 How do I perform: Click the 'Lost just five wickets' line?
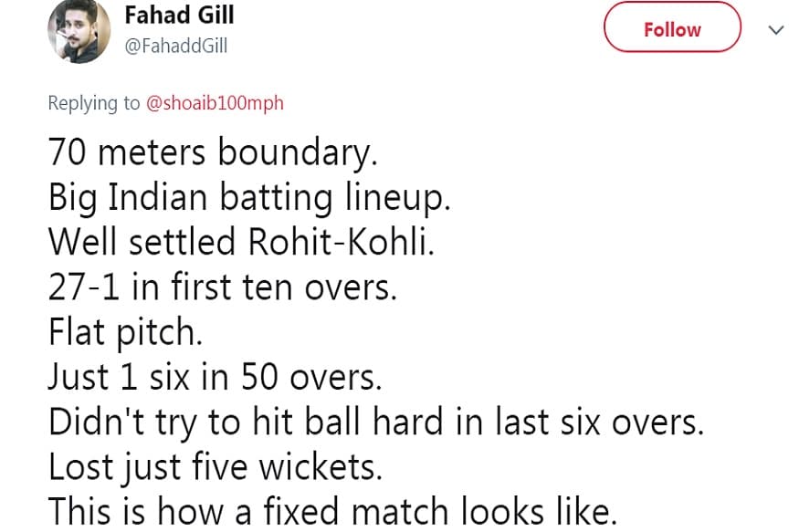point(216,467)
